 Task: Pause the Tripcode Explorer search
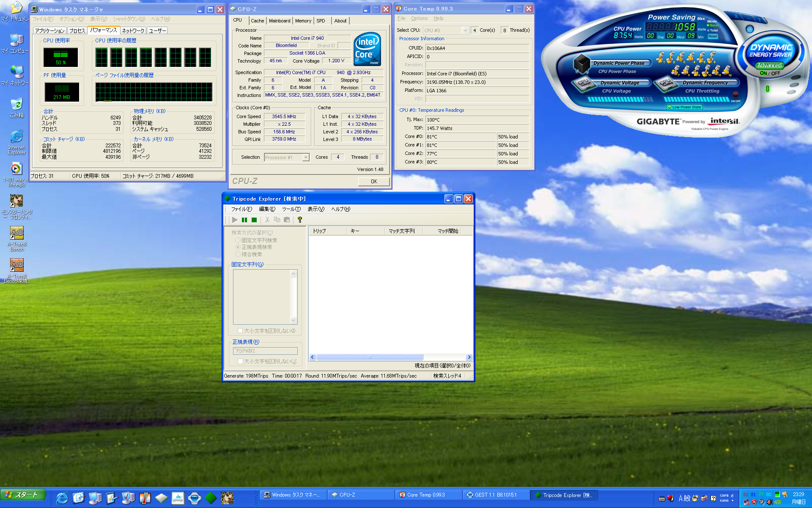tap(244, 220)
